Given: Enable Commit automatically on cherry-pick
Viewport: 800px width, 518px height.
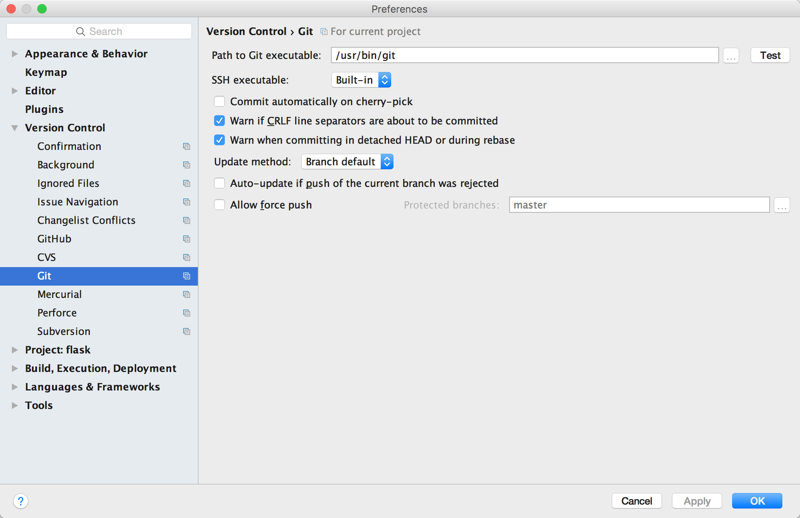Looking at the screenshot, I should 220,102.
